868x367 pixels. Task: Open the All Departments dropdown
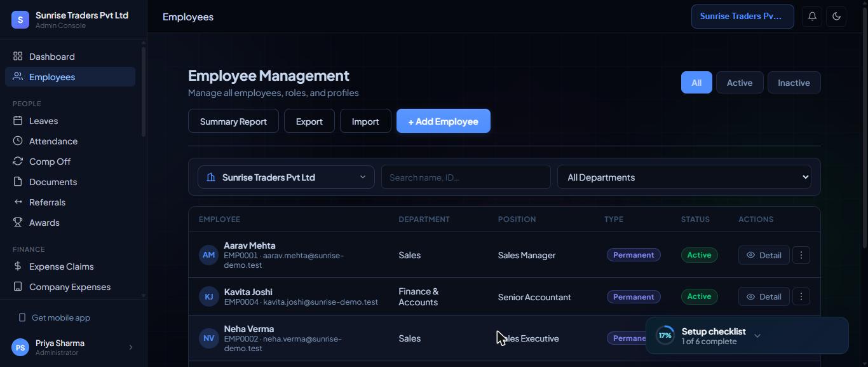coord(684,177)
